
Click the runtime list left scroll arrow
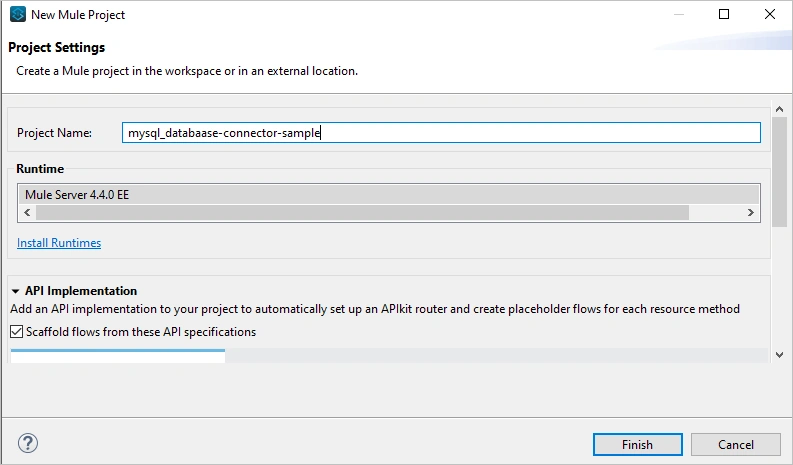(x=27, y=213)
